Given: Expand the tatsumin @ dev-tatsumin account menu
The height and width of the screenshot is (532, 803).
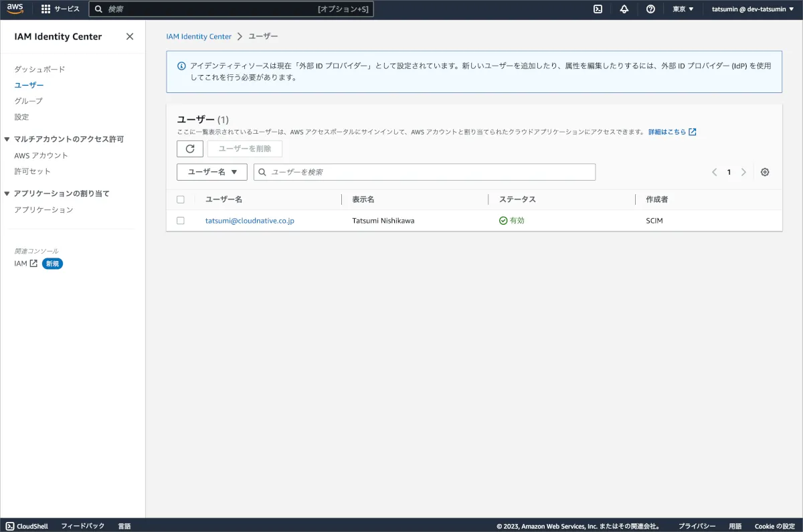Looking at the screenshot, I should tap(752, 9).
